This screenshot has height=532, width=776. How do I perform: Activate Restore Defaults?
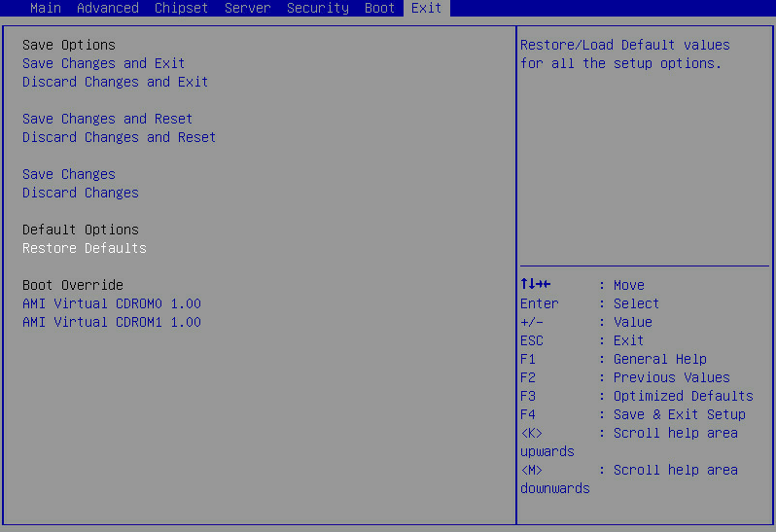(x=85, y=248)
